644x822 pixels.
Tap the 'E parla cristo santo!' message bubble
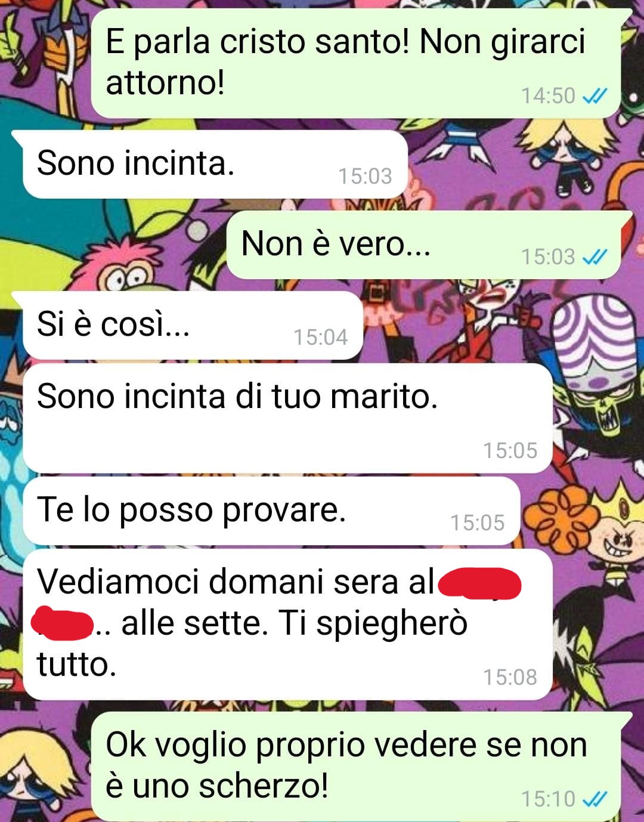356,63
